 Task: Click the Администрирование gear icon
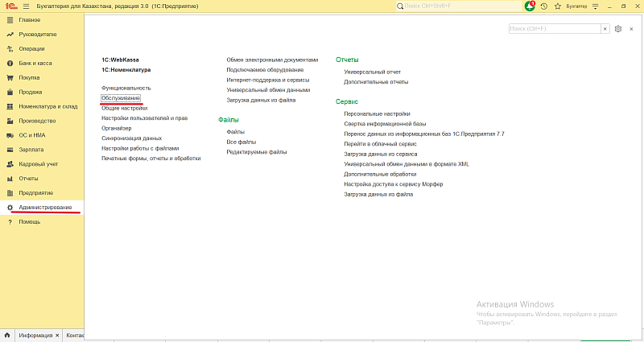click(x=10, y=208)
